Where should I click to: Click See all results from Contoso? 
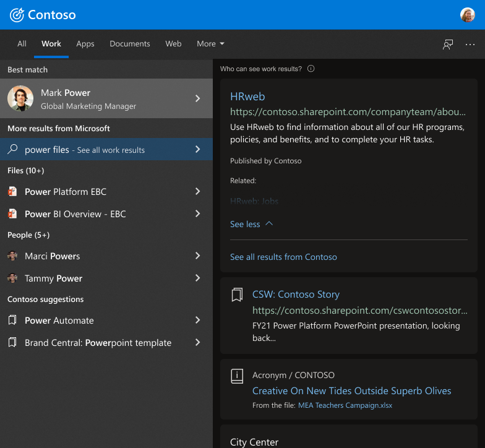[x=283, y=257]
